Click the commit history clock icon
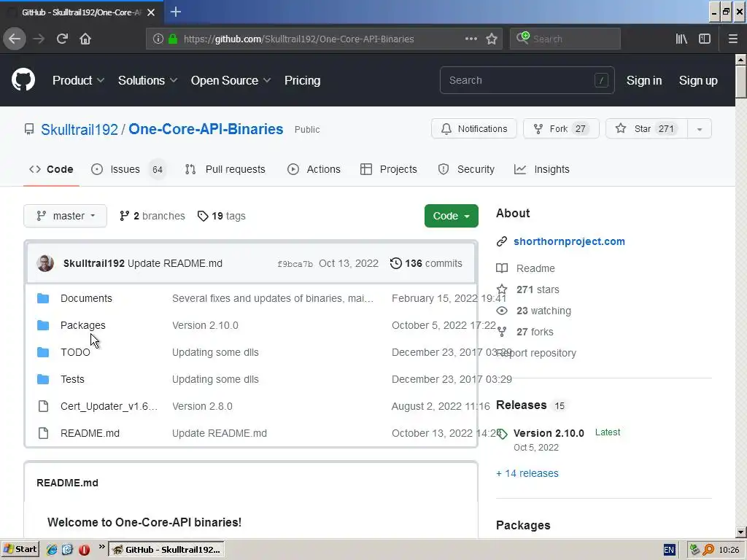This screenshot has width=747, height=560. [x=396, y=263]
